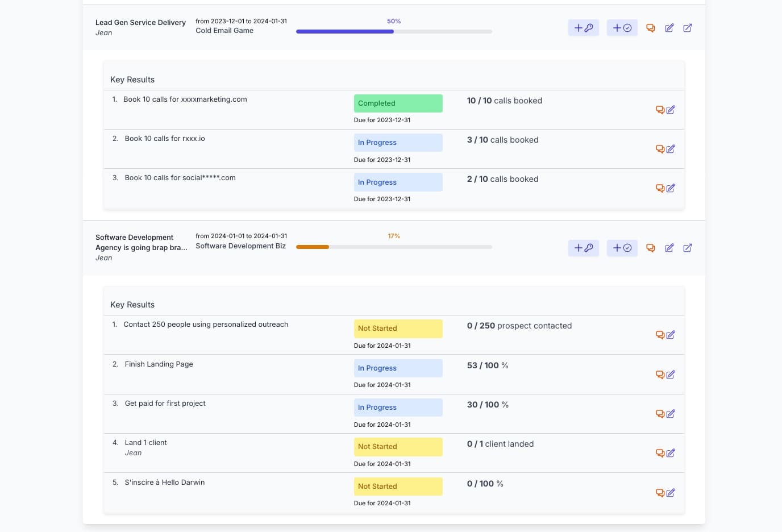This screenshot has width=782, height=532.
Task: Comment on the 'Land 1 client' key result
Action: click(659, 453)
